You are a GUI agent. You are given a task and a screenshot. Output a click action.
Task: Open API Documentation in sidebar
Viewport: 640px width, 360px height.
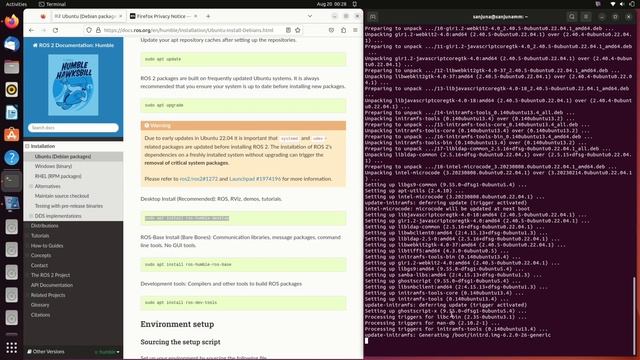(x=52, y=285)
